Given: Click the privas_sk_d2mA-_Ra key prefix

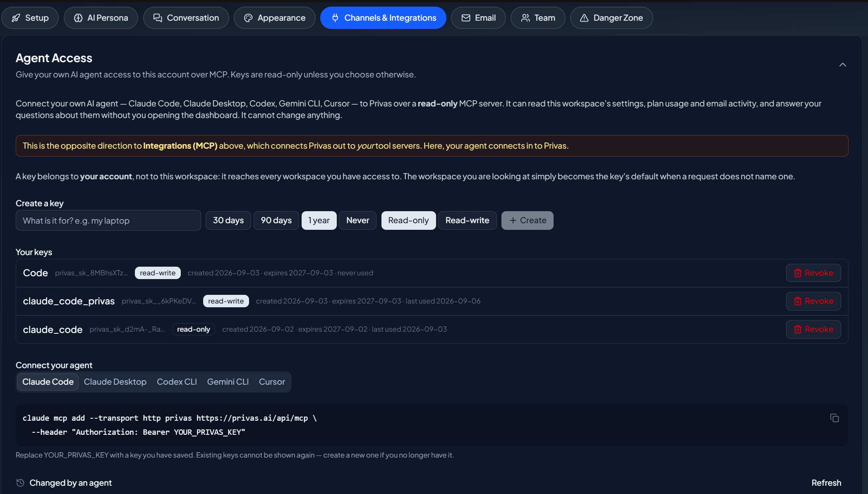Looking at the screenshot, I should coord(127,329).
